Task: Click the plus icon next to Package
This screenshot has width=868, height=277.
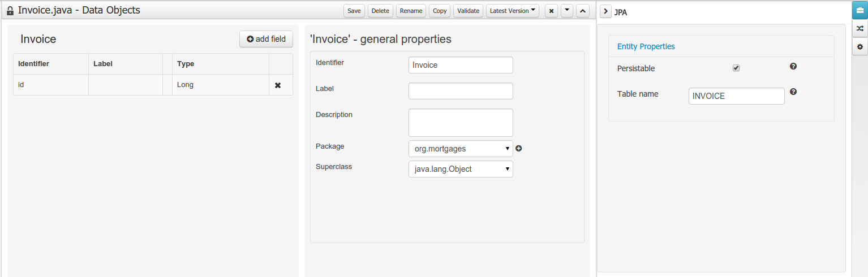Action: pyautogui.click(x=518, y=149)
